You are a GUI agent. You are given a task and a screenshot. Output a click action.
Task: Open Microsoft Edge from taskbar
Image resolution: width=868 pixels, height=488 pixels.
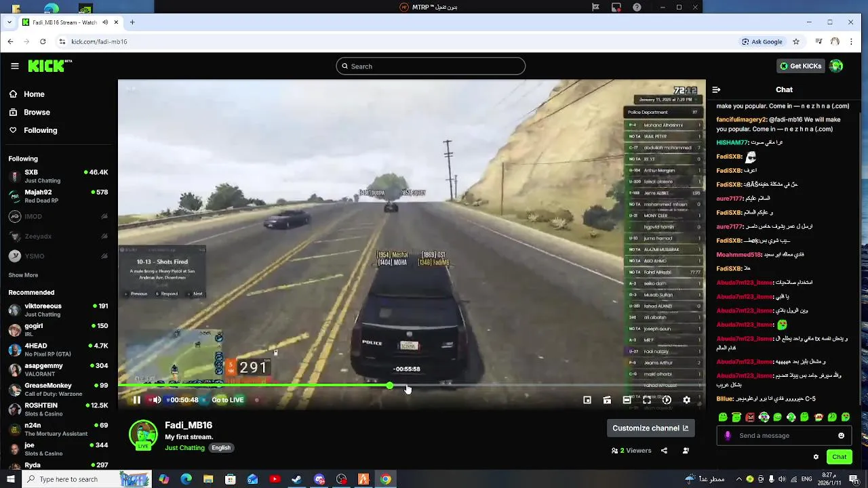pyautogui.click(x=186, y=479)
